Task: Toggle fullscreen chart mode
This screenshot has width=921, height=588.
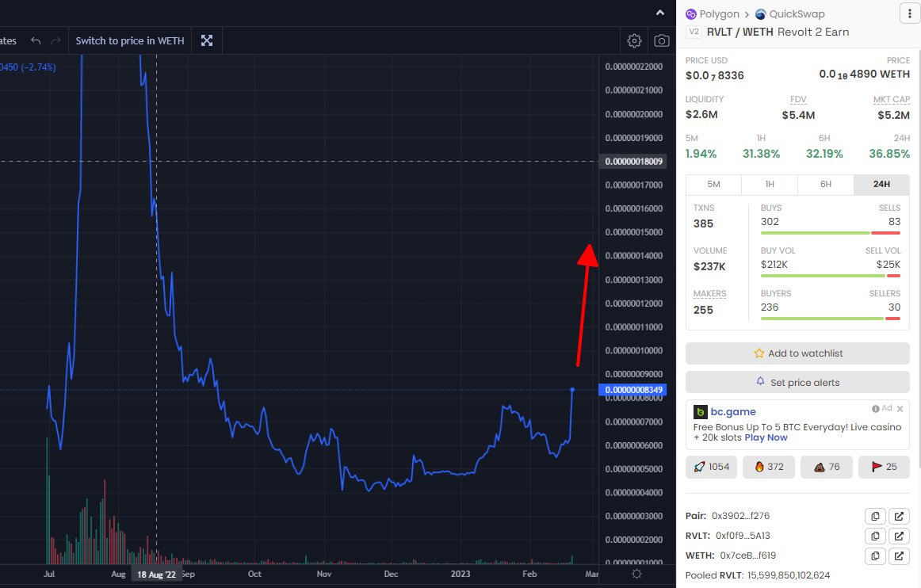Action: pos(207,40)
